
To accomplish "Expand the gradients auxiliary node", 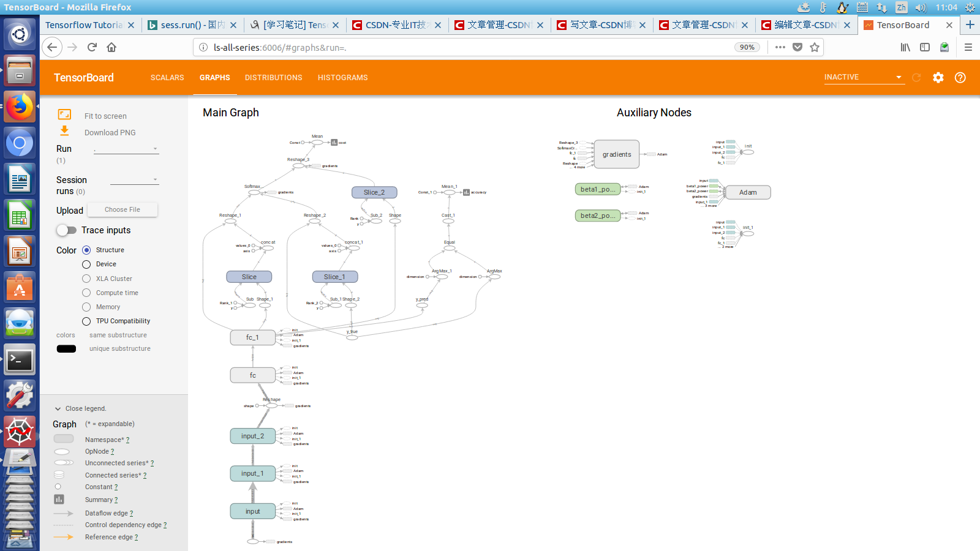I will pos(617,154).
